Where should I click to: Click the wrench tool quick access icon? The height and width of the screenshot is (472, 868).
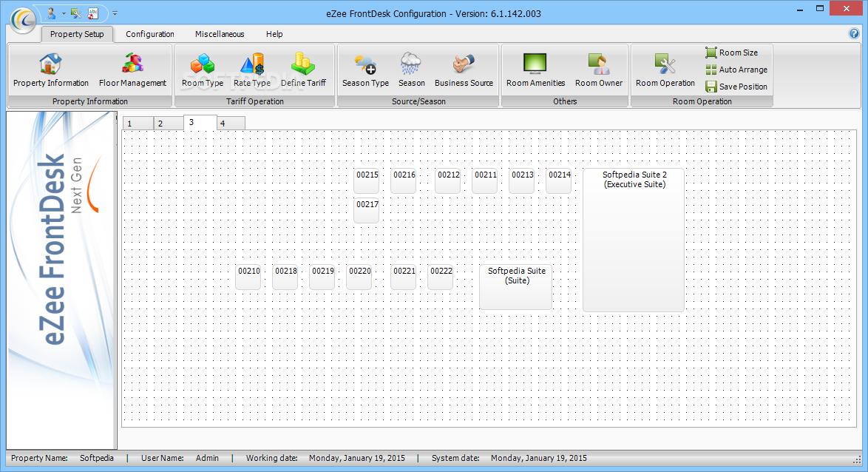(76, 13)
